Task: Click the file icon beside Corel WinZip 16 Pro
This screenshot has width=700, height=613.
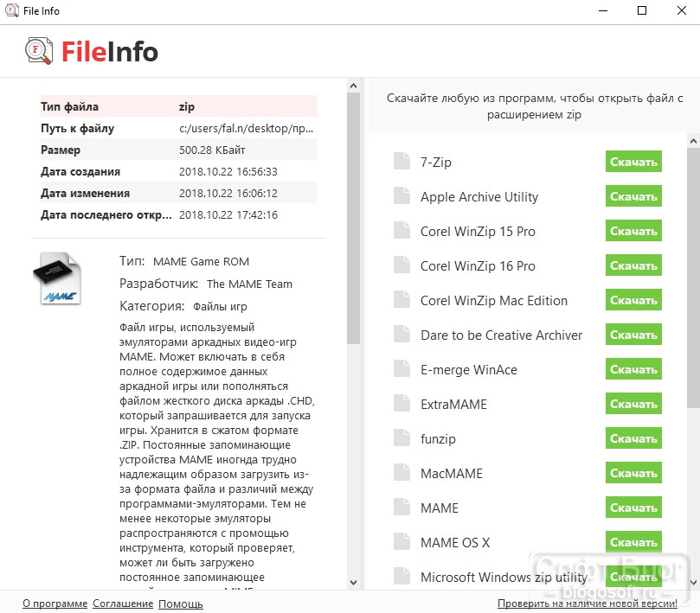Action: pyautogui.click(x=401, y=265)
